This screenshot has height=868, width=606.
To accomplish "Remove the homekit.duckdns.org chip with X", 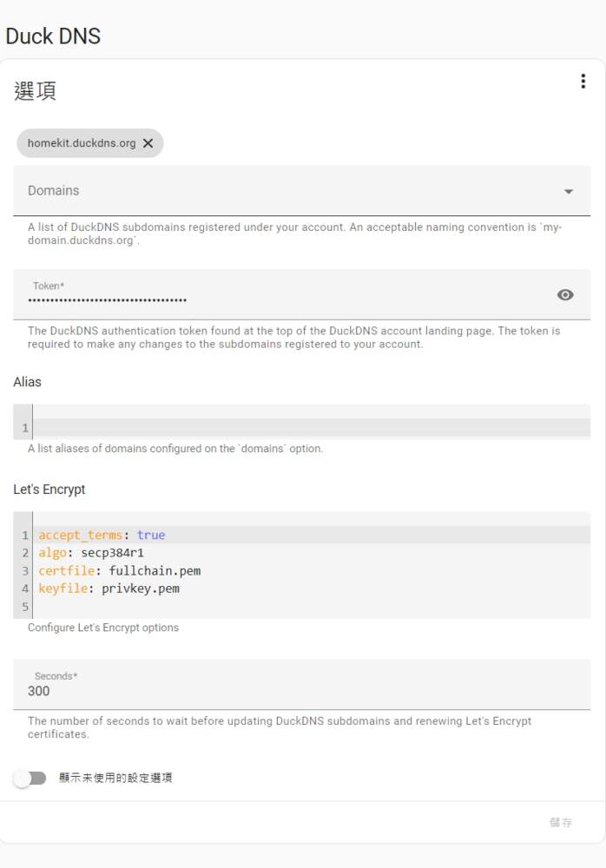I will click(148, 143).
